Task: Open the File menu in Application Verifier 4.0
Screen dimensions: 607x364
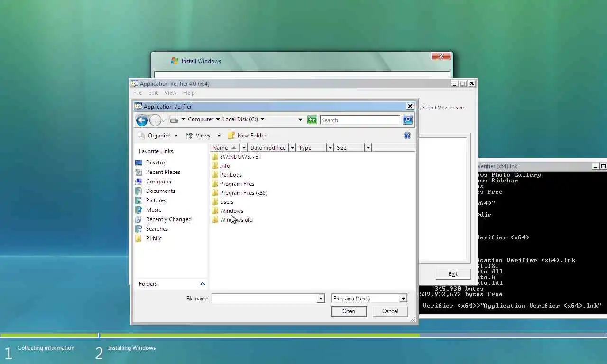Action: click(x=137, y=93)
